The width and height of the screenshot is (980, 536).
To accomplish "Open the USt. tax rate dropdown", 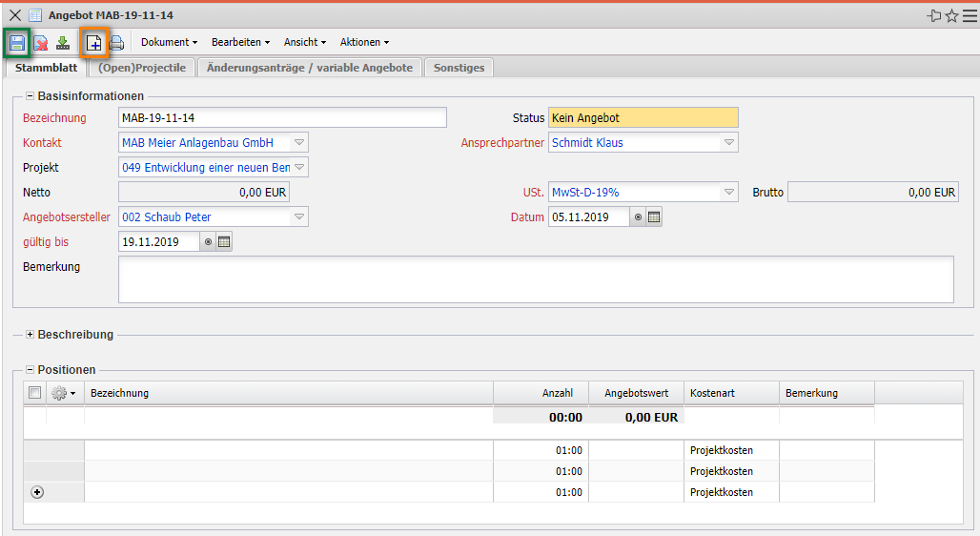I will tap(728, 193).
